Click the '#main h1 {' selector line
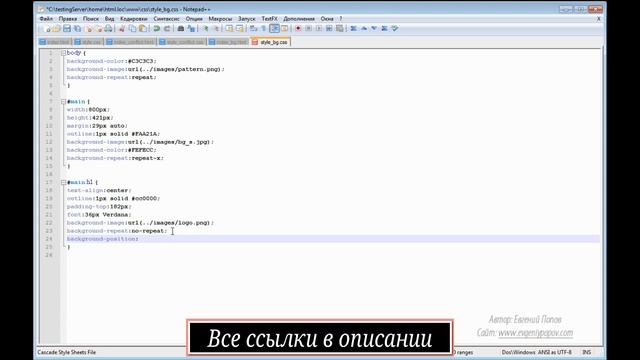This screenshot has height=360, width=640. (82, 182)
